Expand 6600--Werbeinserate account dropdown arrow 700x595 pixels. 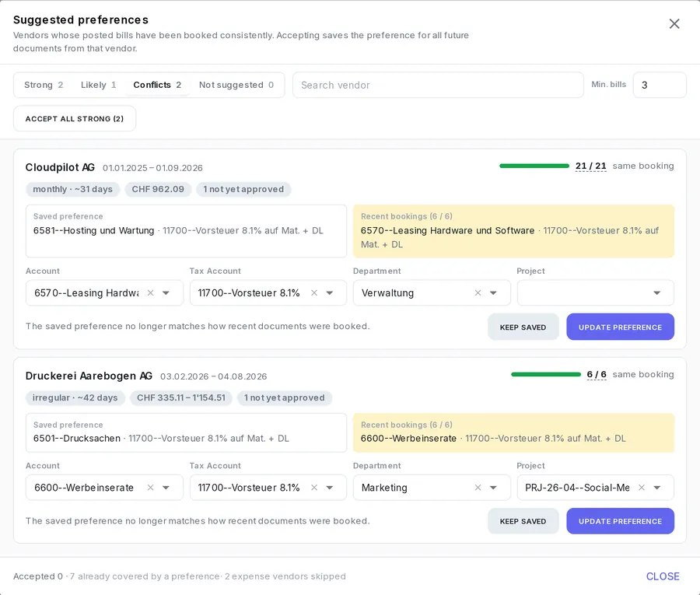[x=166, y=488]
